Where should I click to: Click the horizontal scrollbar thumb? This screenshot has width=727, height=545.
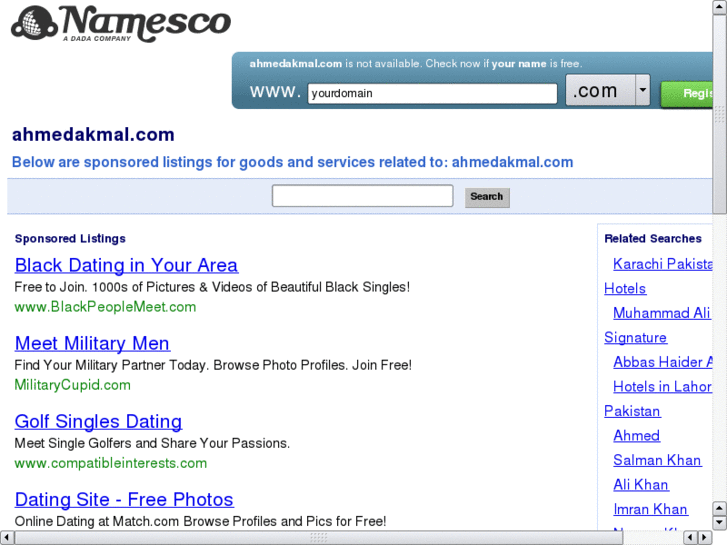(319, 538)
